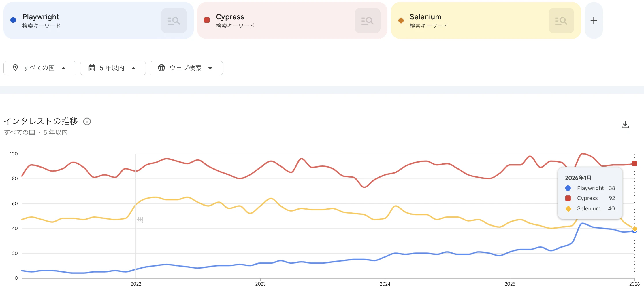Click 検索キーワード label under Selenium

[x=429, y=26]
